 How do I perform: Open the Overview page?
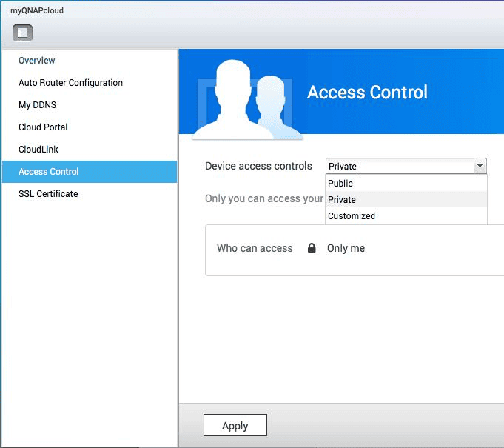(37, 61)
